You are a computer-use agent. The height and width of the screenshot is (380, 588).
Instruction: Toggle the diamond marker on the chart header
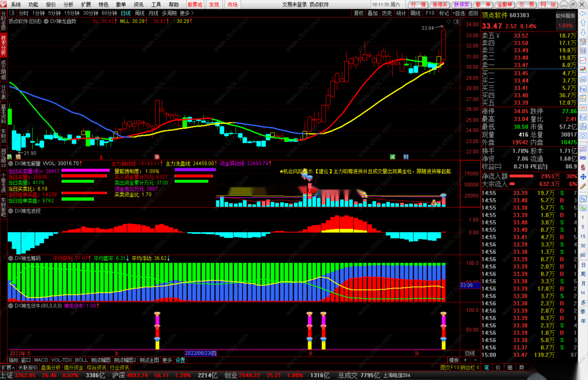[448, 21]
